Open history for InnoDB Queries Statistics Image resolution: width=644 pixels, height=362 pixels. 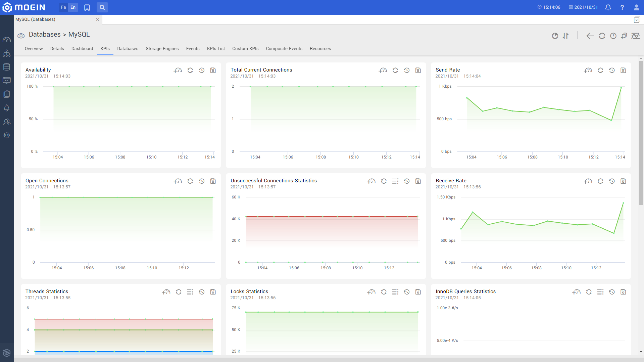pyautogui.click(x=612, y=292)
